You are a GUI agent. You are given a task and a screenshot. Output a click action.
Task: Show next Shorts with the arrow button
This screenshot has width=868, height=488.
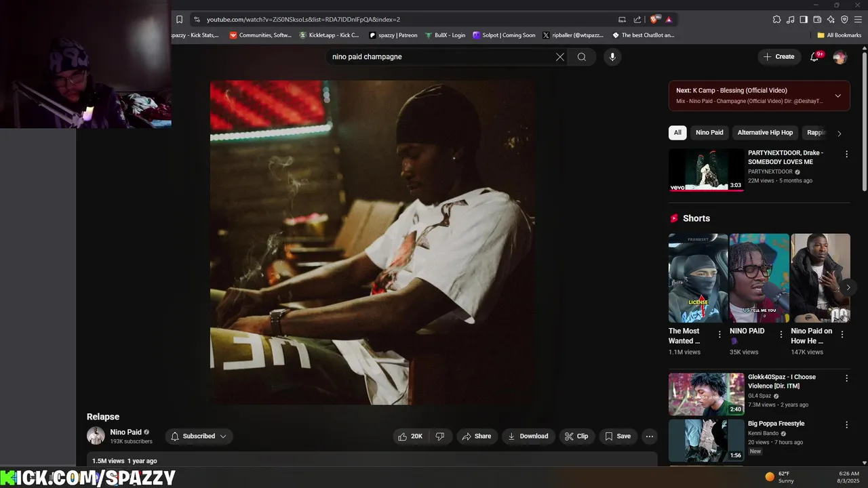(848, 287)
